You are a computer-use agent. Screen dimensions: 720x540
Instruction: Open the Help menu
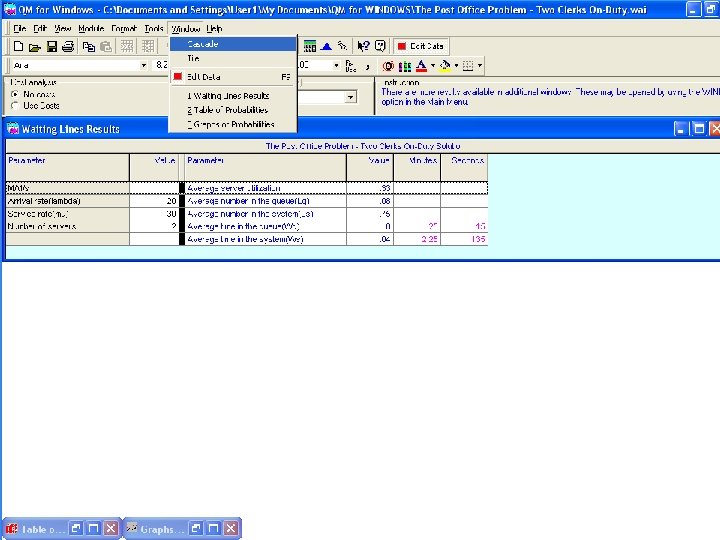214,28
